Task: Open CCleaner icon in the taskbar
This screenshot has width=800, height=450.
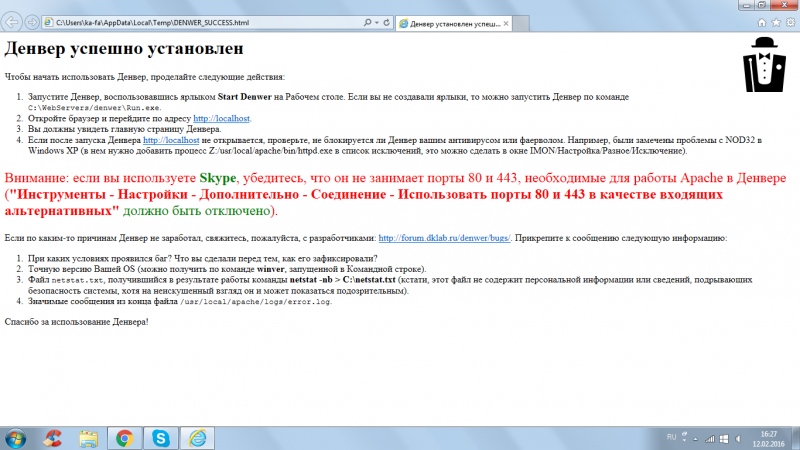Action: tap(52, 438)
